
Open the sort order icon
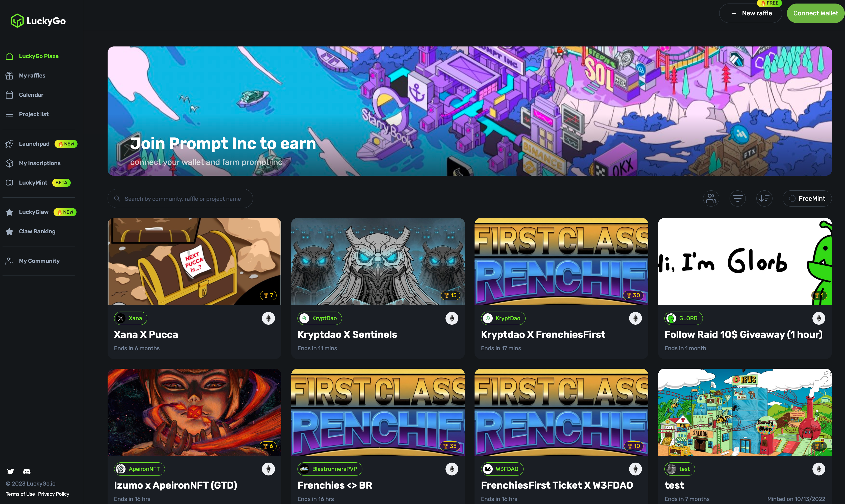pos(764,198)
